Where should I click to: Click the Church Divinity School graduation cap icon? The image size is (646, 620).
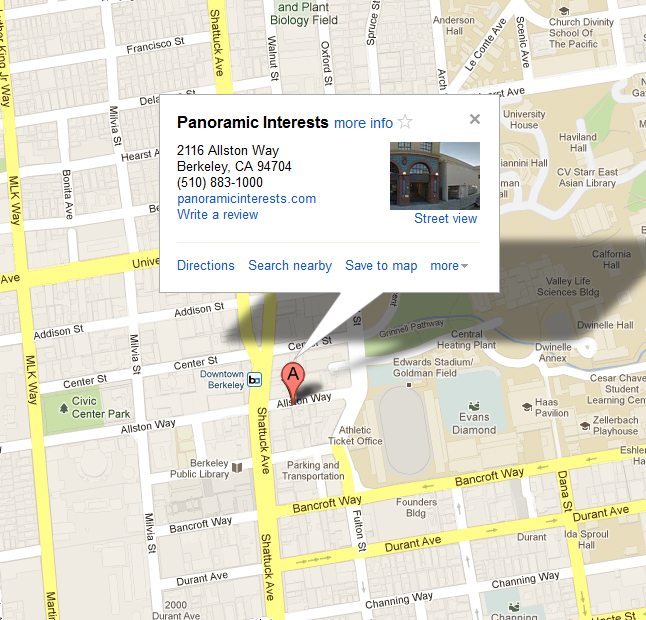pyautogui.click(x=564, y=11)
